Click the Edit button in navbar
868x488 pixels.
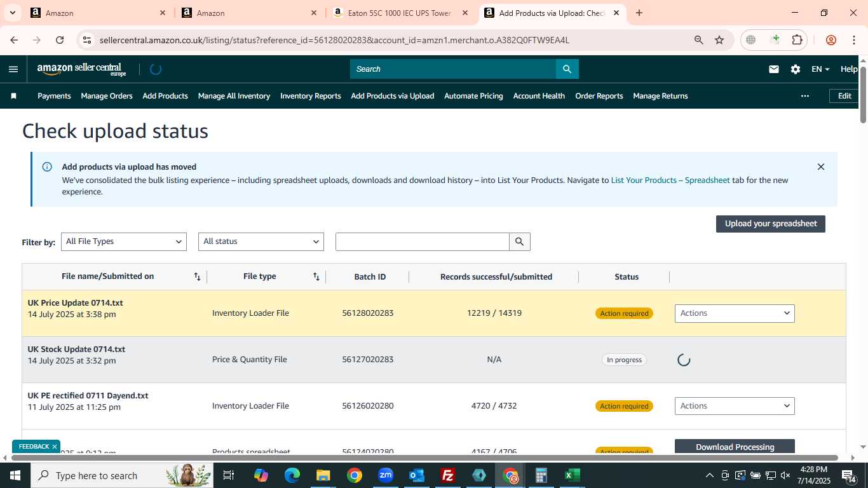[844, 96]
